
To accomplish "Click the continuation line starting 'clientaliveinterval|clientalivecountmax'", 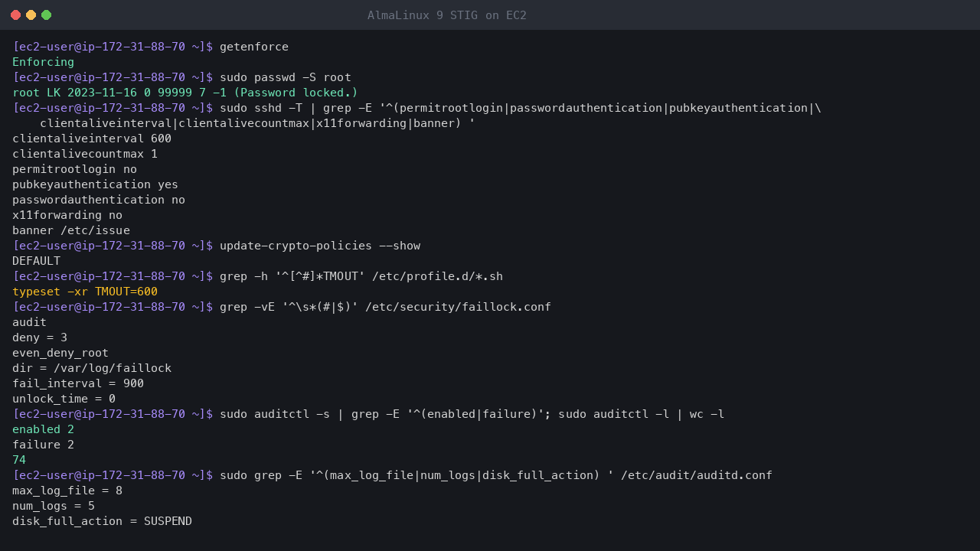I will (x=257, y=123).
